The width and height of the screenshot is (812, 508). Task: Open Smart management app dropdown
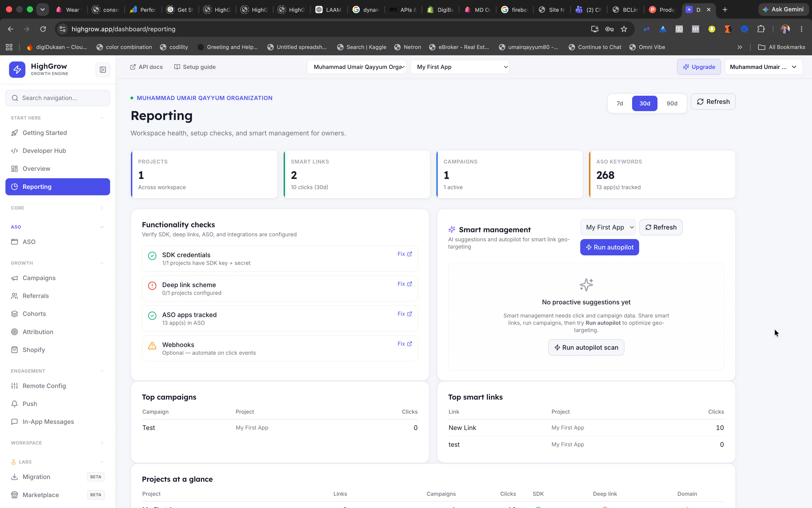608,227
